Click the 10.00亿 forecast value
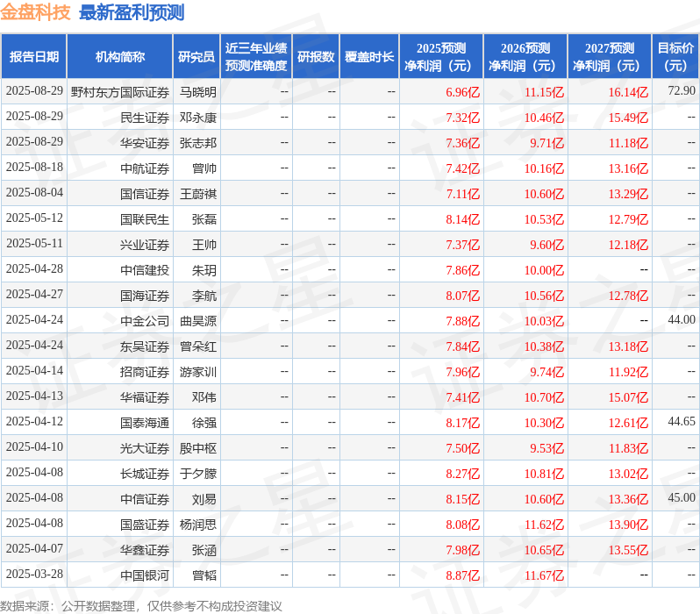Screen dimensions: 700x614 click(x=544, y=271)
